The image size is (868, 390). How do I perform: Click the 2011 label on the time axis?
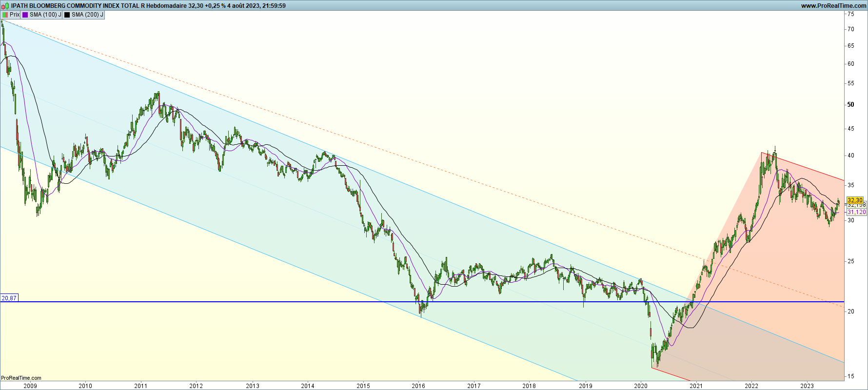(141, 386)
